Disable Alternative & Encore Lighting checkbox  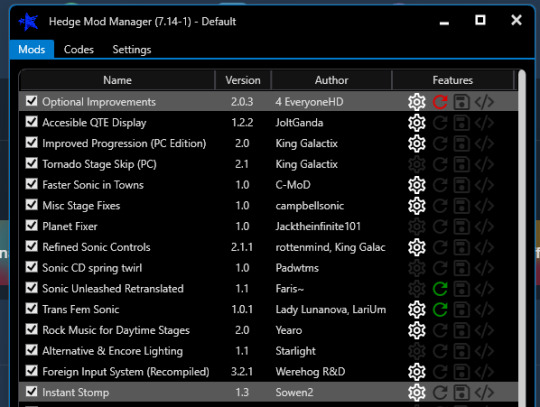(31, 350)
